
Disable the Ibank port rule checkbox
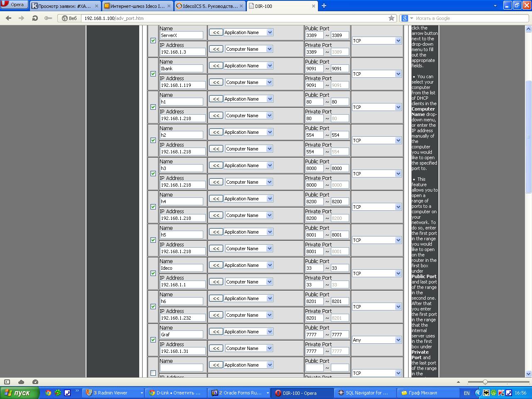(x=153, y=74)
